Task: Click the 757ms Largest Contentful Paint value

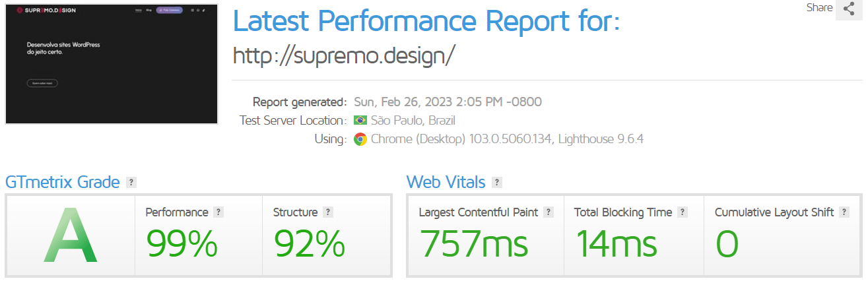Action: tap(474, 244)
